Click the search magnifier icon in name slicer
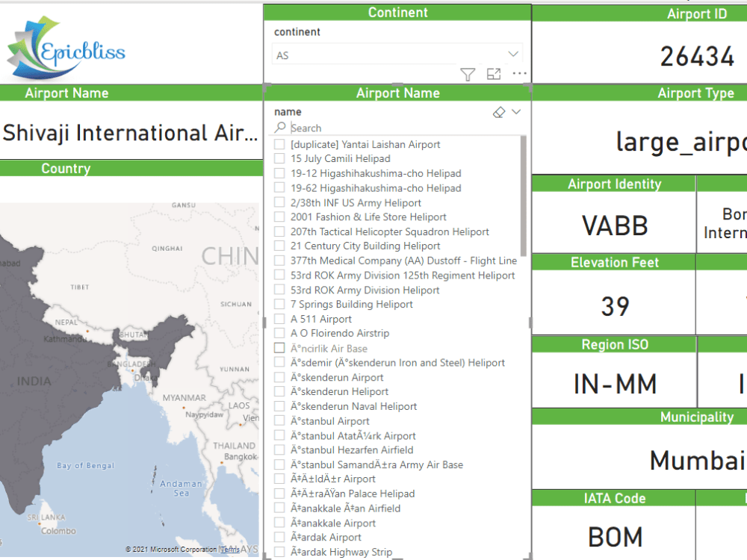Image resolution: width=747 pixels, height=560 pixels. (x=280, y=127)
